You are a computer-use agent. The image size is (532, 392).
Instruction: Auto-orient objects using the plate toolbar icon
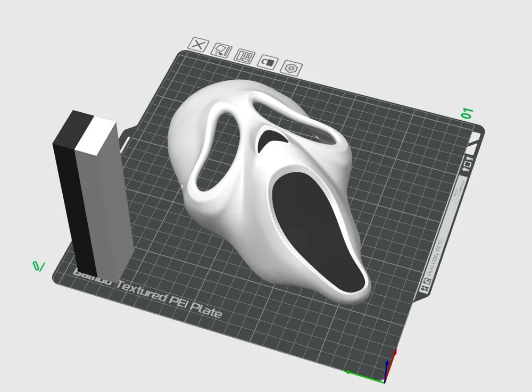[222, 50]
